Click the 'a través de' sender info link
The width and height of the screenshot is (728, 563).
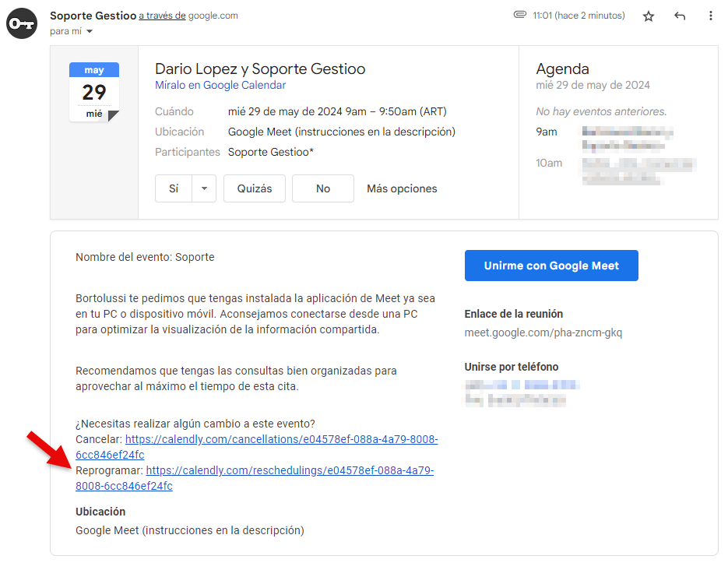pyautogui.click(x=162, y=16)
